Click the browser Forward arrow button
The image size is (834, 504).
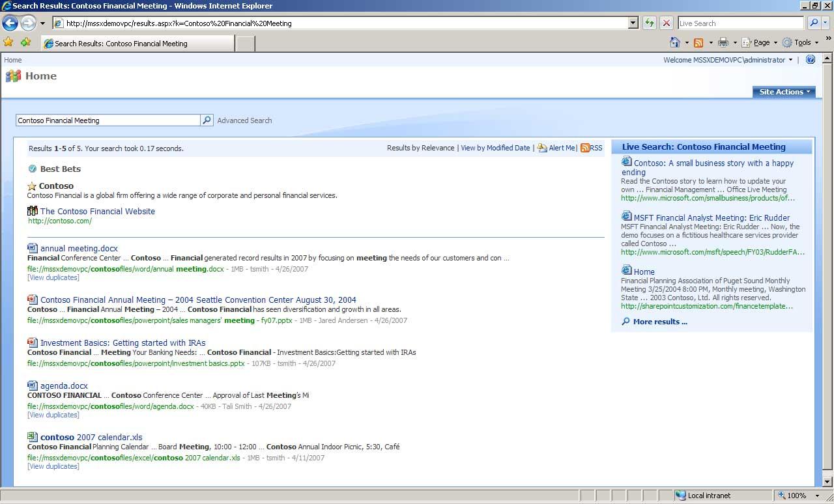click(28, 23)
